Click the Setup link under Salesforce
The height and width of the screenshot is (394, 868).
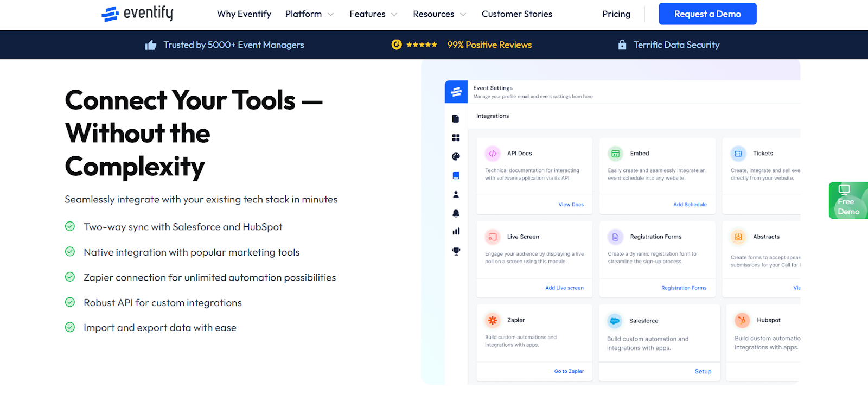(x=703, y=372)
